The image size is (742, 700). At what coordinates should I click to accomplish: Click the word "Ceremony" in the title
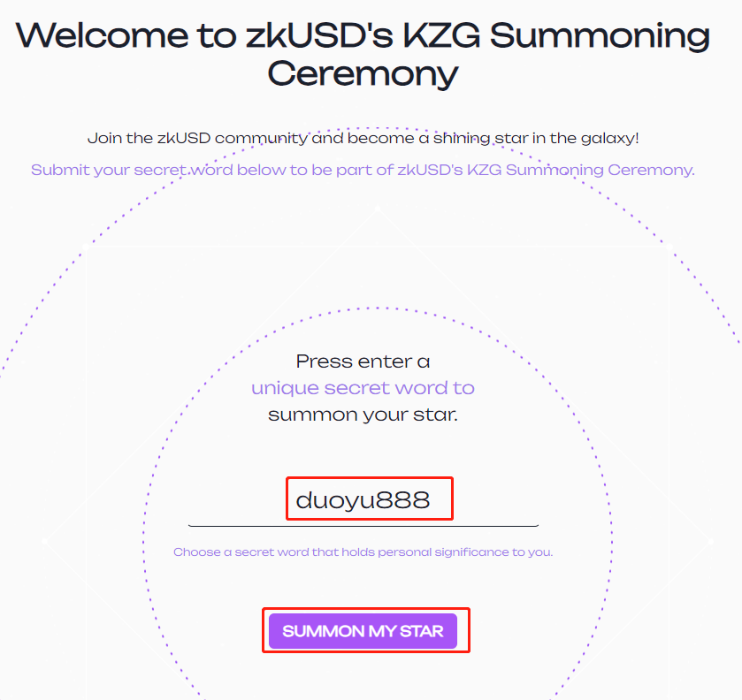pyautogui.click(x=363, y=73)
